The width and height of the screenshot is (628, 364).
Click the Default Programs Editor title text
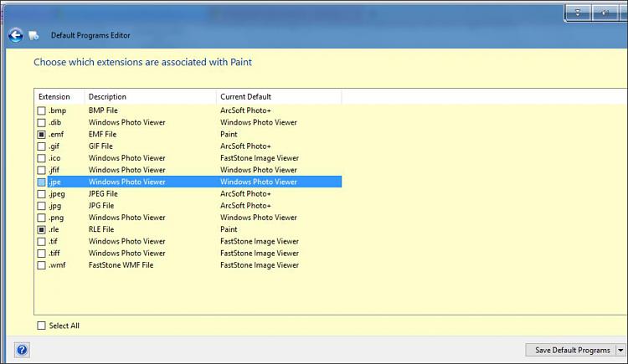90,35
